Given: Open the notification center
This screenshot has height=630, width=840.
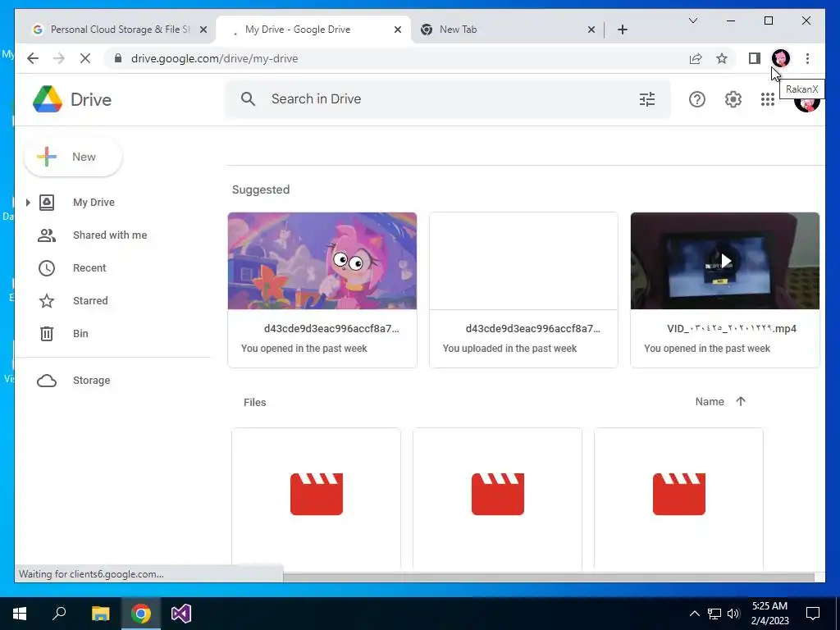Looking at the screenshot, I should pos(813,614).
